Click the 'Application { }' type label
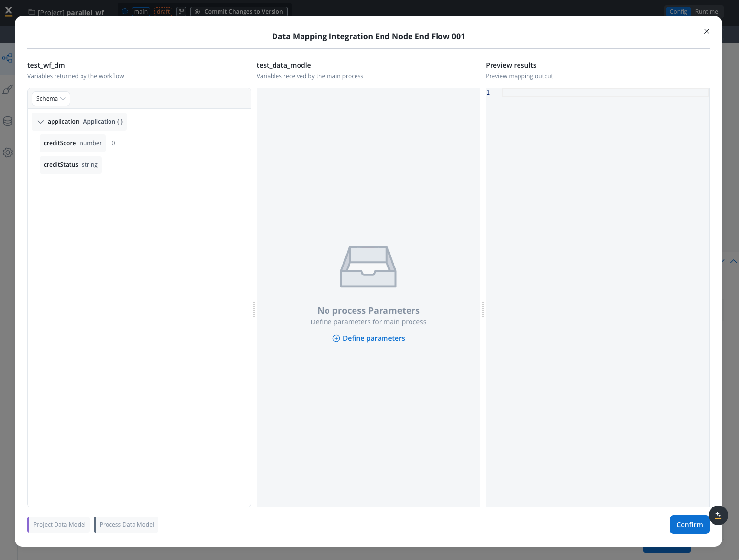 [x=103, y=122]
